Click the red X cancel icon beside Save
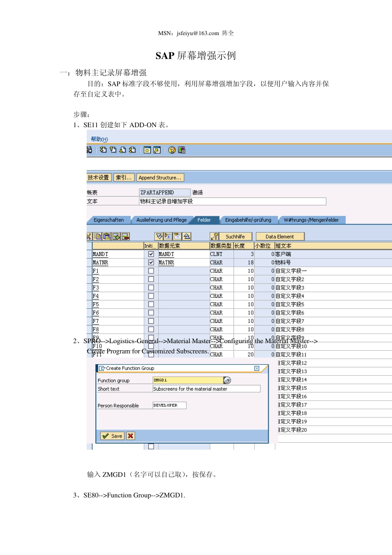Screen dimensions: 392x555 click(130, 436)
